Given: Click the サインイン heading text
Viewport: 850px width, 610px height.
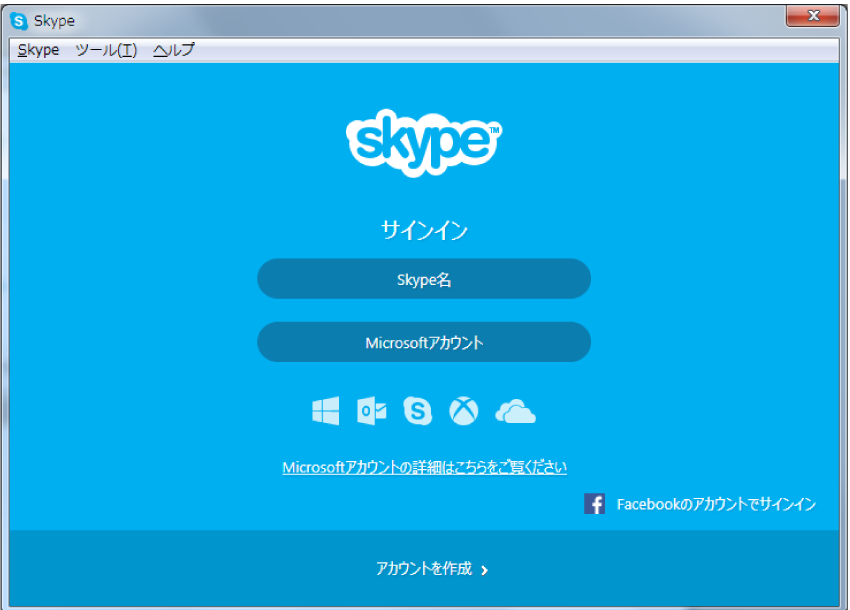Looking at the screenshot, I should pyautogui.click(x=424, y=230).
